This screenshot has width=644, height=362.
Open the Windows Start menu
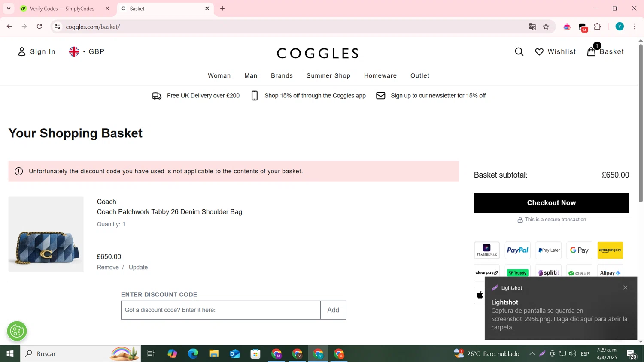pos(10,354)
